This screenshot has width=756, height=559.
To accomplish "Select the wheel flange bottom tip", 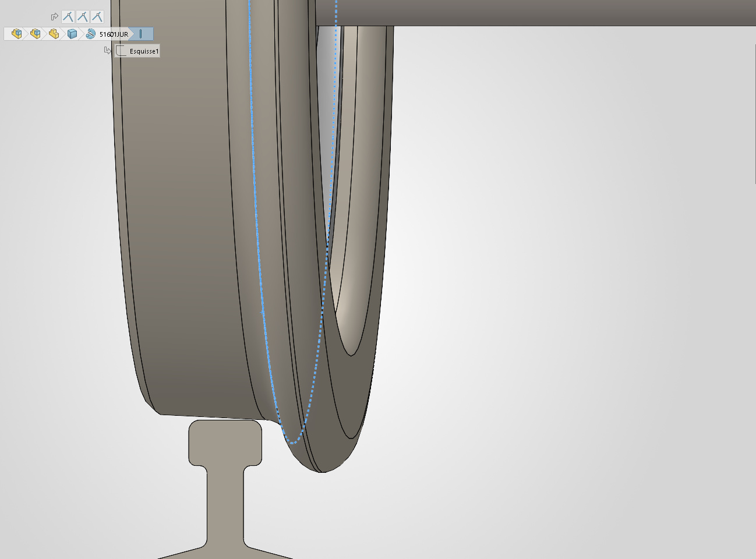I will (x=323, y=466).
